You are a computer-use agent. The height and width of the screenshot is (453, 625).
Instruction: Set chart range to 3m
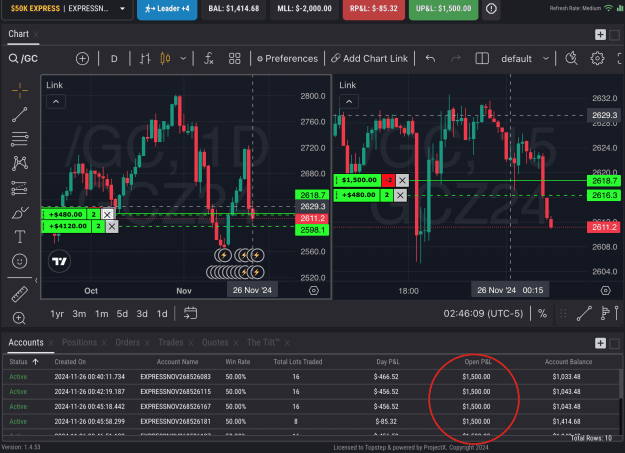point(79,314)
